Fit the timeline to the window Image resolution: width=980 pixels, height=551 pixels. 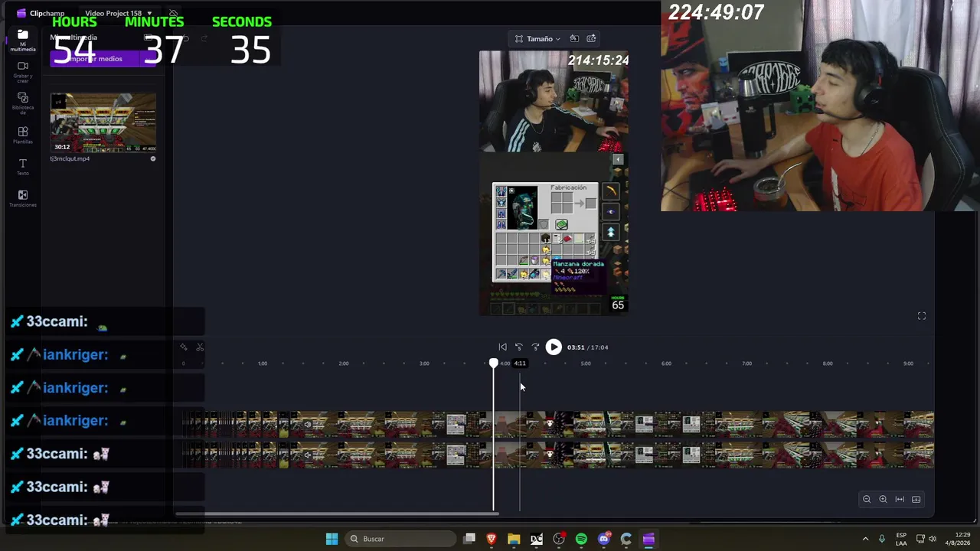click(x=900, y=500)
